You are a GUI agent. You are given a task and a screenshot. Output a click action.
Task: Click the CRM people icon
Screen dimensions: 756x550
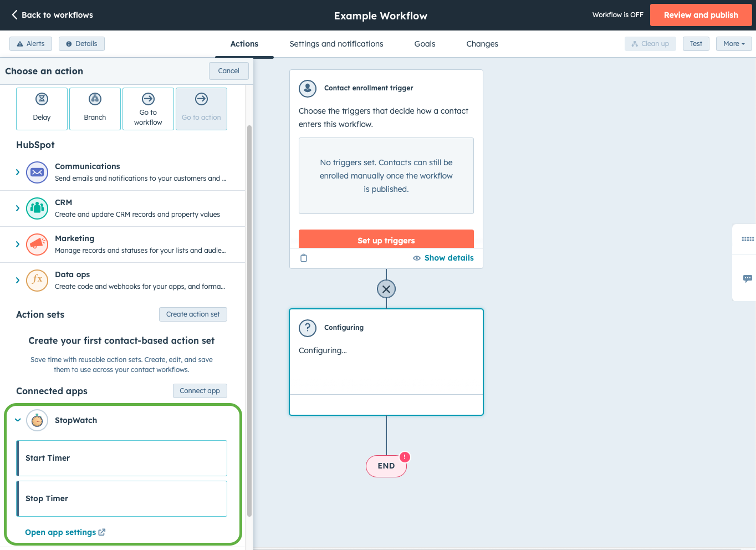tap(37, 208)
